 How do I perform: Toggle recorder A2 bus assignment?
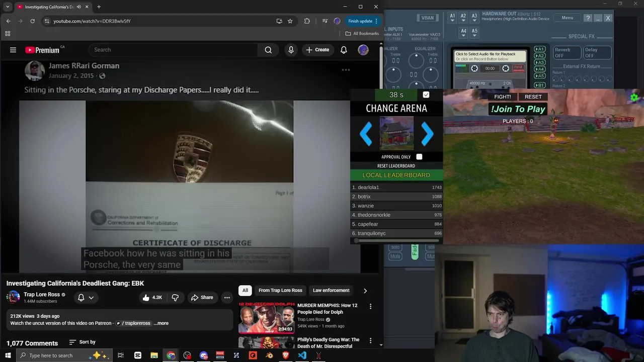click(539, 56)
